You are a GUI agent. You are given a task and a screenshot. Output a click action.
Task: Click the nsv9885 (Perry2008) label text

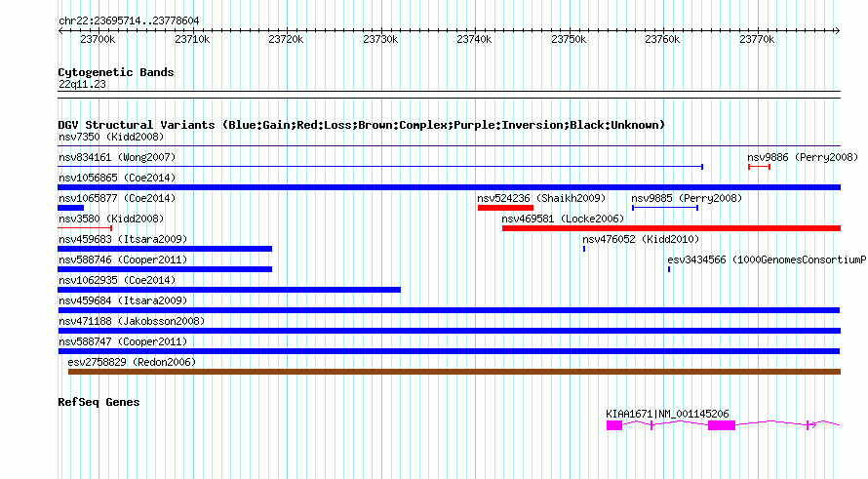pyautogui.click(x=687, y=198)
